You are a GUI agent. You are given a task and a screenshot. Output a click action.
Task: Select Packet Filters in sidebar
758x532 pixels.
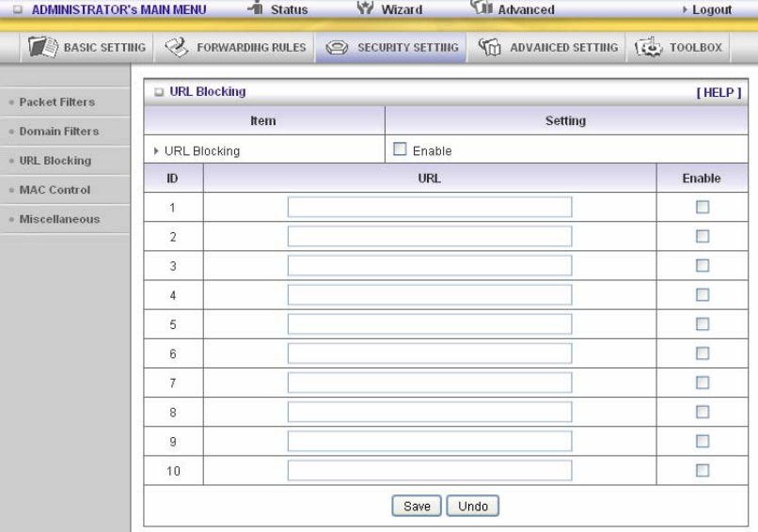coord(57,102)
